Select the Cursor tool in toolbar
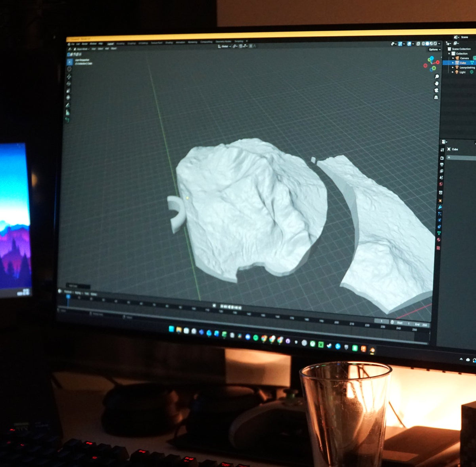 click(x=69, y=69)
